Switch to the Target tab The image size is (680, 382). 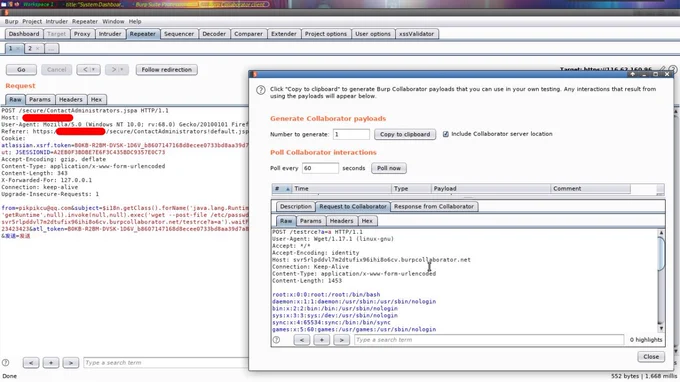[56, 34]
